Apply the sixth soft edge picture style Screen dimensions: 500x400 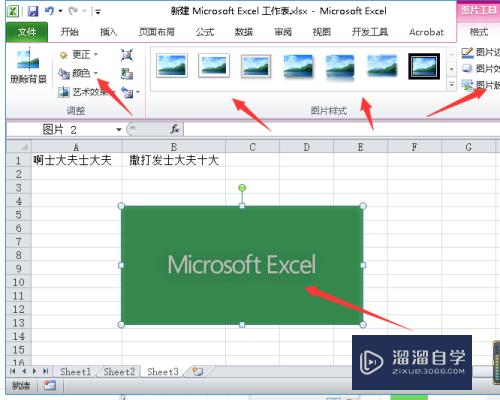point(382,66)
